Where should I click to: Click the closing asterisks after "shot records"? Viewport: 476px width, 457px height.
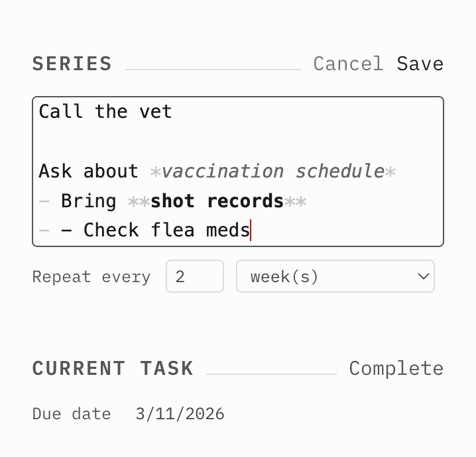tap(295, 201)
